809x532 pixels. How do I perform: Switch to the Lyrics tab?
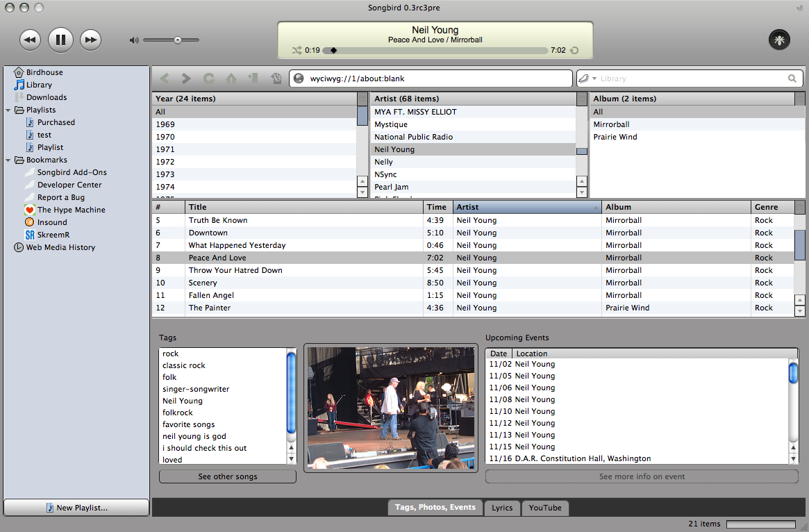502,508
